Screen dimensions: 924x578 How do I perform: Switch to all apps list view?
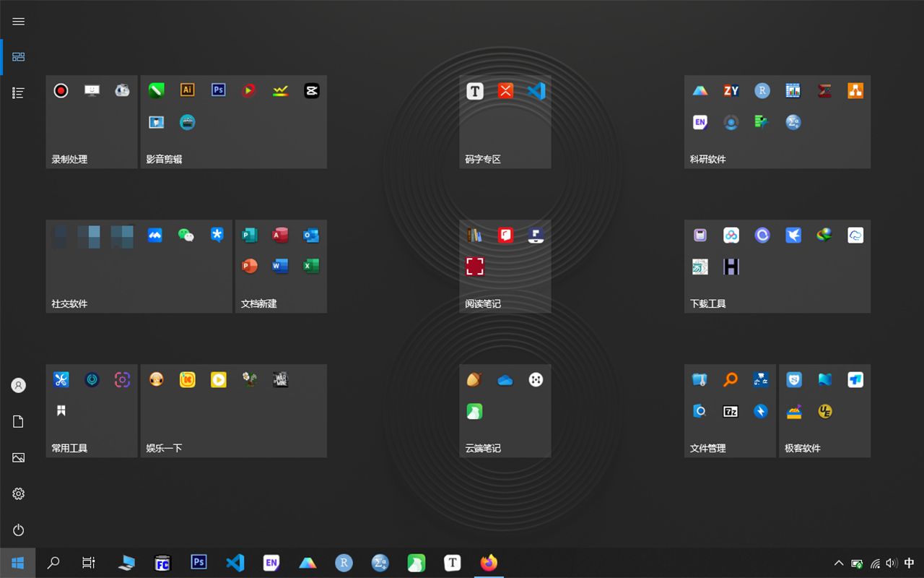click(x=19, y=92)
